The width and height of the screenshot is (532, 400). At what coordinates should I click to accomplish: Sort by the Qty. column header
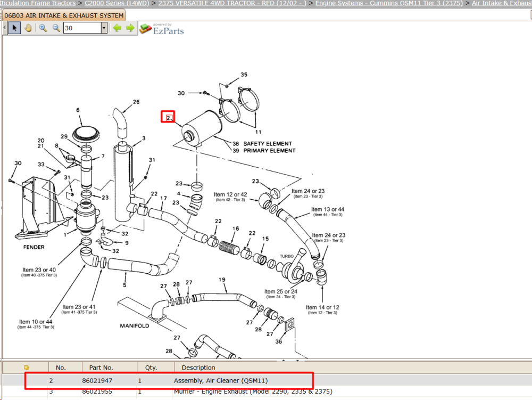pos(151,368)
